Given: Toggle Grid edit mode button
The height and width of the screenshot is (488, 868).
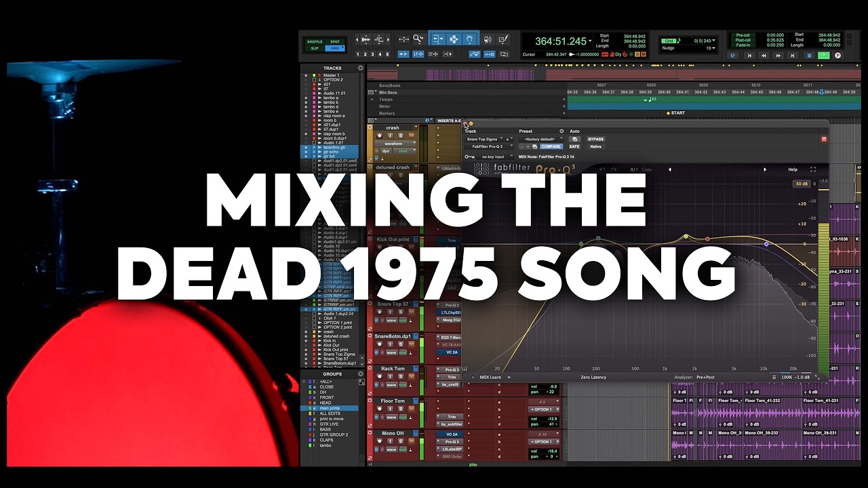Looking at the screenshot, I should tap(335, 48).
